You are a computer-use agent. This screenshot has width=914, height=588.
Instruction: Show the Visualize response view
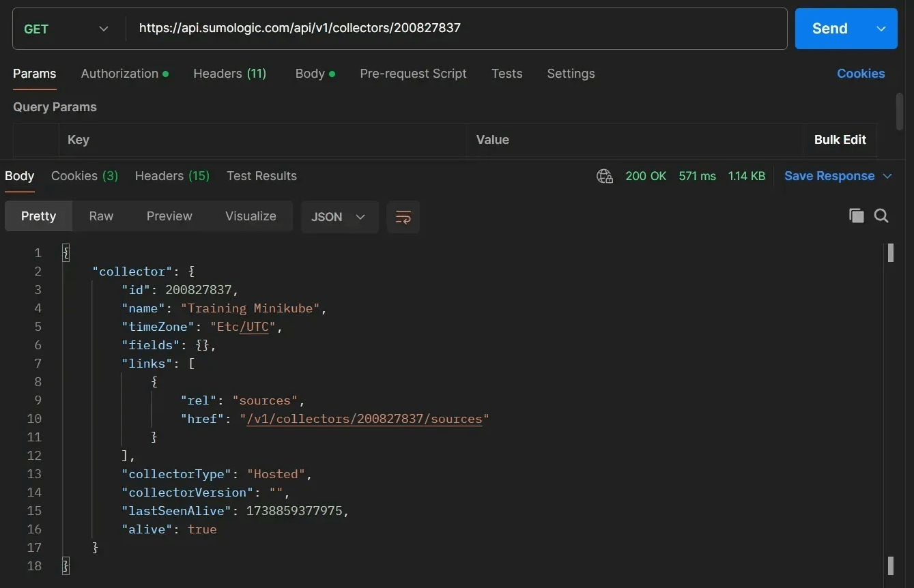tap(251, 216)
